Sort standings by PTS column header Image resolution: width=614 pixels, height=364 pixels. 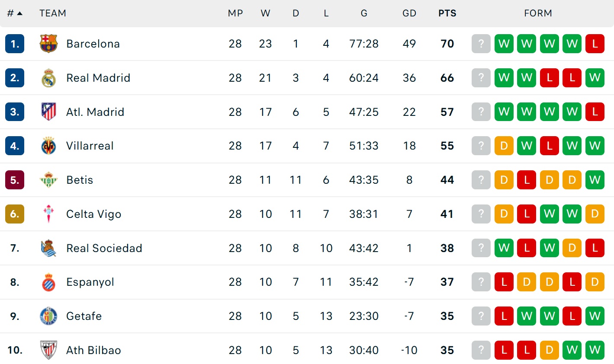pyautogui.click(x=447, y=13)
